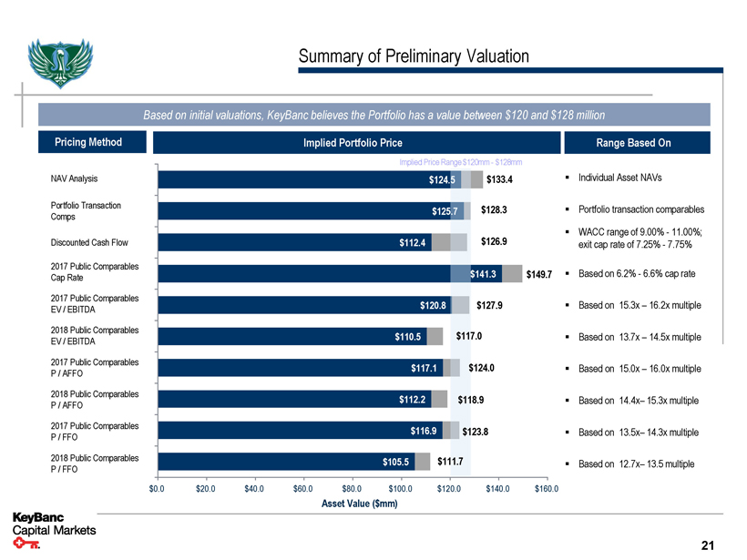The height and width of the screenshot is (560, 747).
Task: Click the Discounted Cash Flow row label
Action: [90, 242]
